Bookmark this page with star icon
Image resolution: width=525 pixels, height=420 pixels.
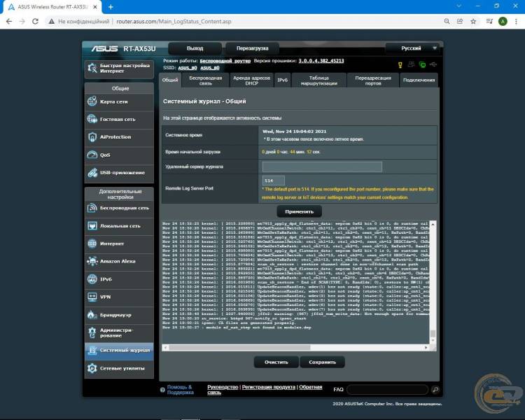473,22
